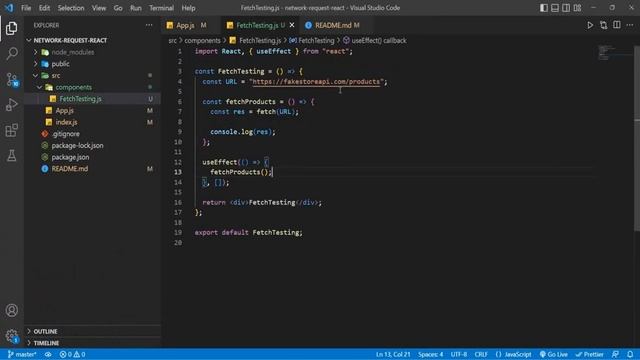The width and height of the screenshot is (640, 360).
Task: Click Ln 13, Col 21 position indicator
Action: point(393,354)
